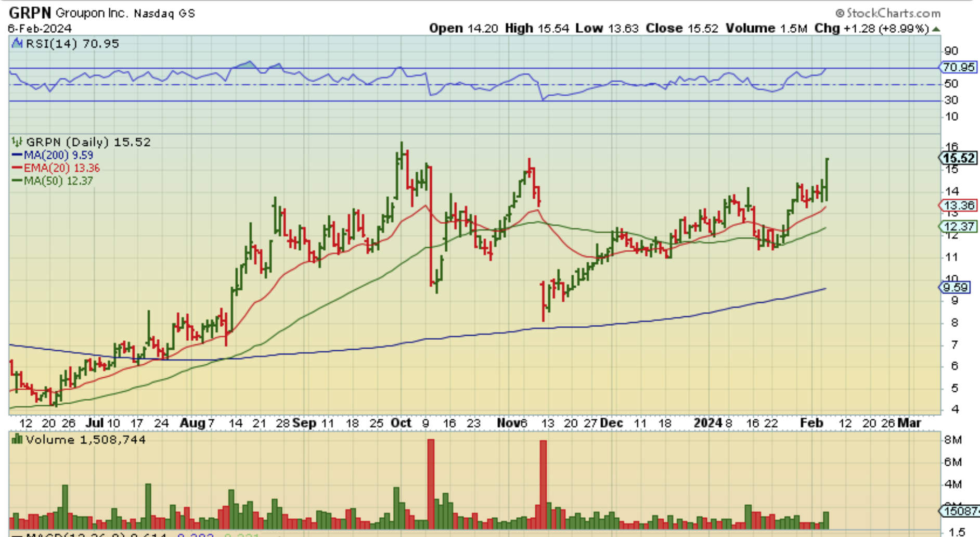
Task: Click the tall red volume spike near Nov 13
Action: 544,484
